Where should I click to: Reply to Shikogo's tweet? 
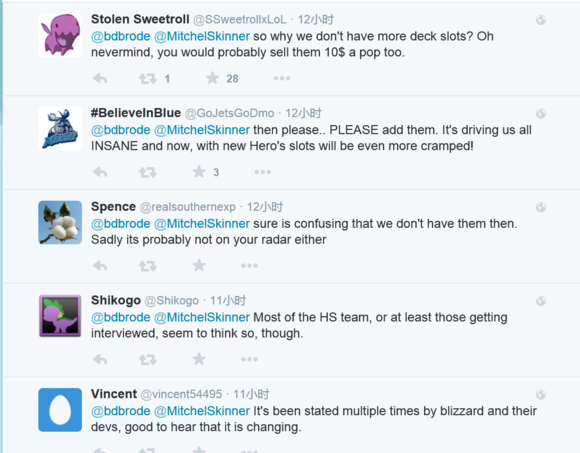pyautogui.click(x=100, y=359)
